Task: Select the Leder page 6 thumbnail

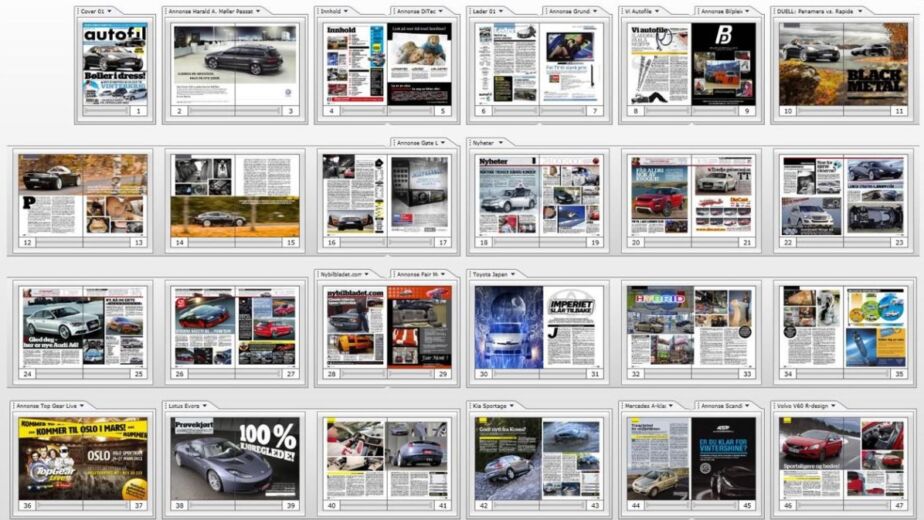Action: click(507, 64)
